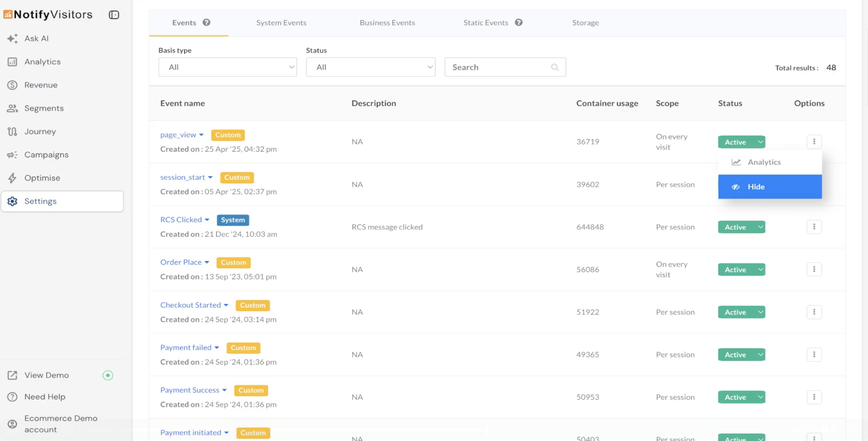Image resolution: width=868 pixels, height=441 pixels.
Task: Open the Checkout Started event details
Action: tap(191, 305)
